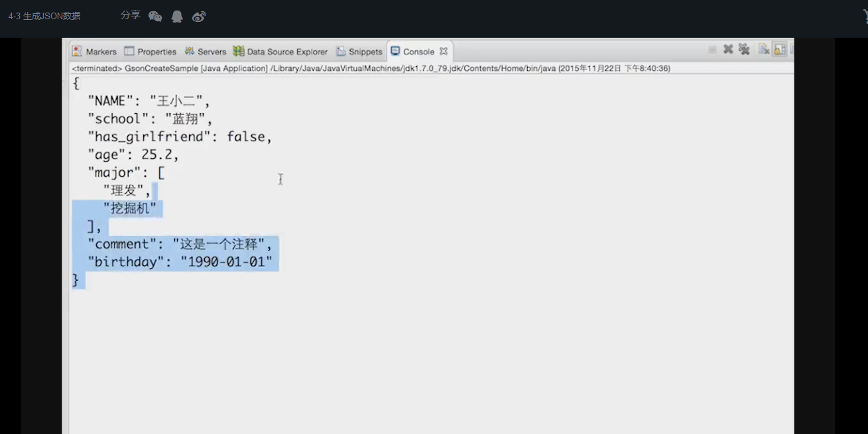Click the Servers tab icon
Image resolution: width=868 pixels, height=434 pixels.
(x=190, y=51)
